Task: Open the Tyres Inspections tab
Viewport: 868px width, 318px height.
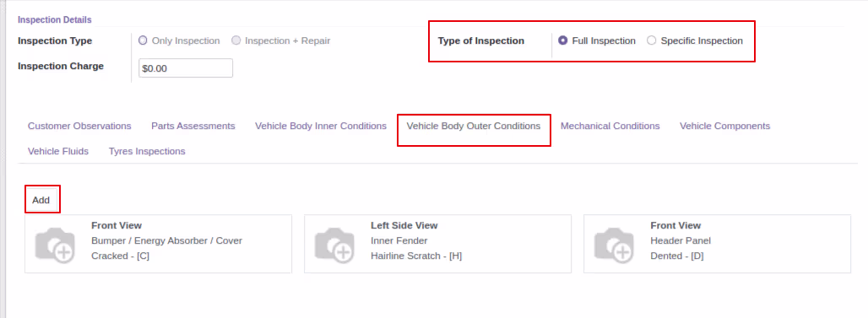Action: point(147,151)
